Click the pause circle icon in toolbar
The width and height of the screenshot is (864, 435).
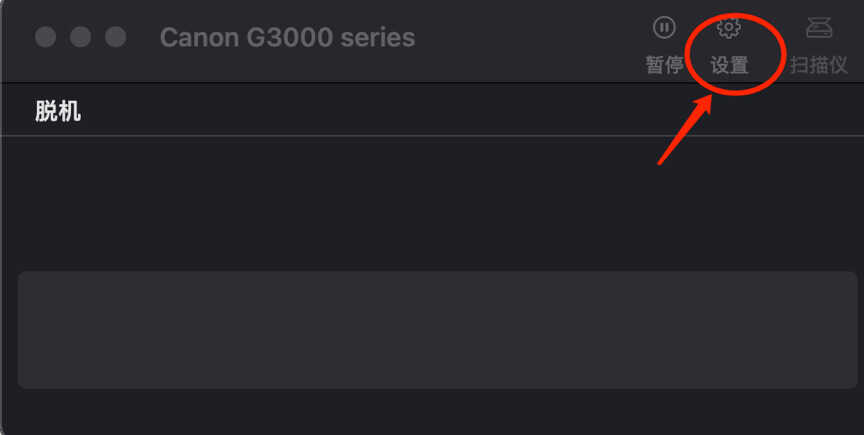coord(664,27)
